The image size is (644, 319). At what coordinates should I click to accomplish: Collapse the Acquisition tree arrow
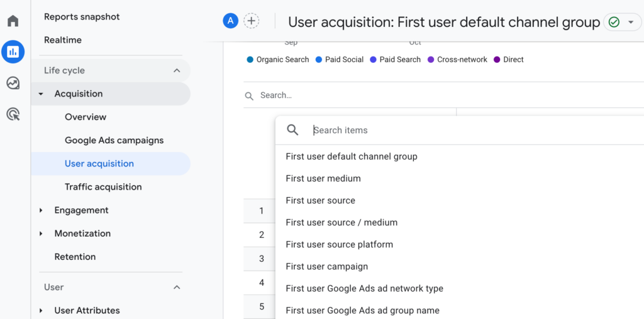pyautogui.click(x=41, y=94)
